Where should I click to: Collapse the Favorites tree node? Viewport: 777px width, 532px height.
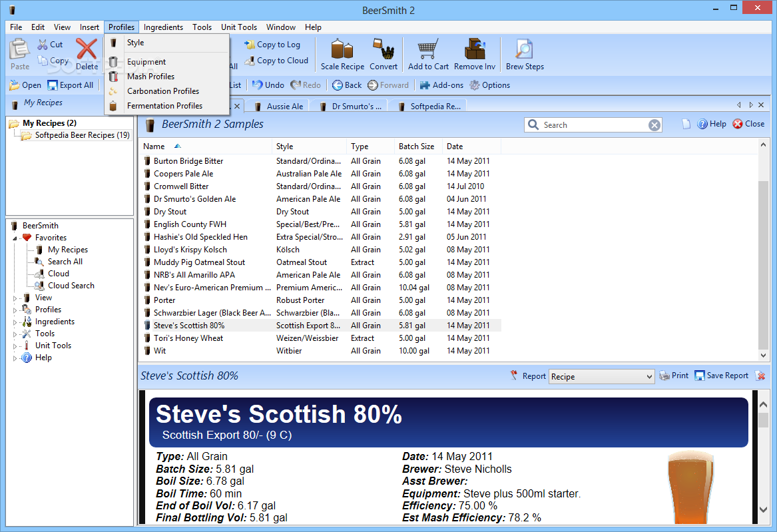click(15, 238)
